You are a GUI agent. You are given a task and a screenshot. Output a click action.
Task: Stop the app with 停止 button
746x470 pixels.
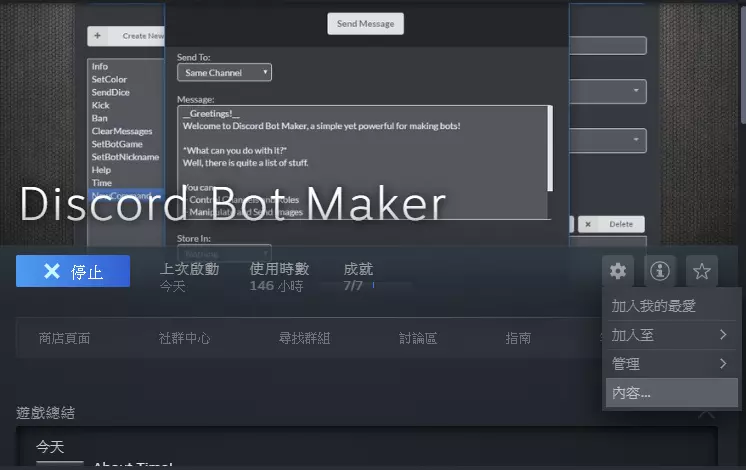pyautogui.click(x=73, y=271)
